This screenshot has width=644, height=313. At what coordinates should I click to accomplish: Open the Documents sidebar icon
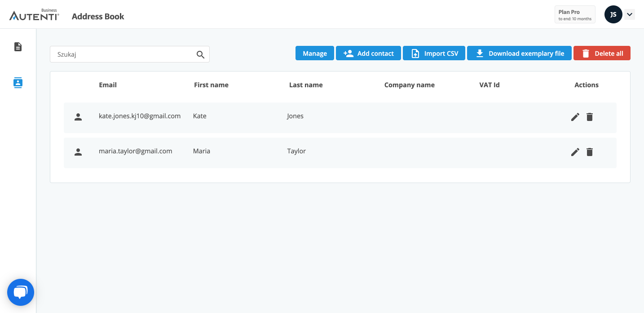coord(18,47)
